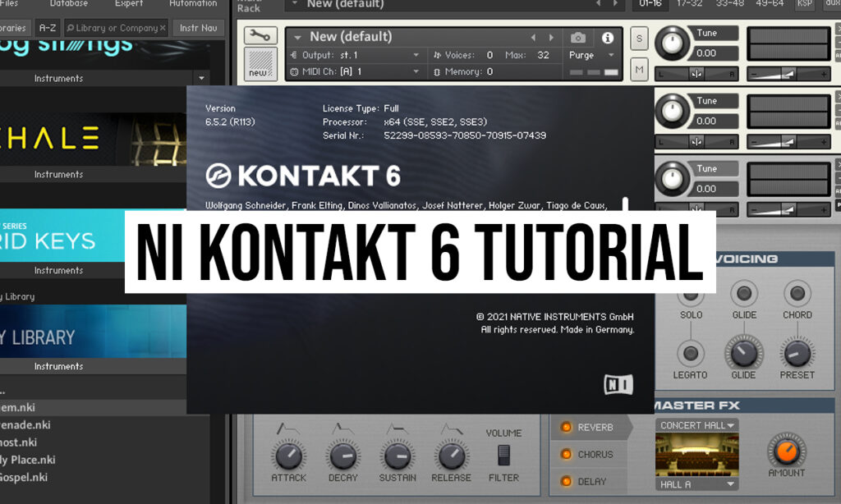Select the Reverb effect label
This screenshot has height=504, width=841.
[x=595, y=428]
